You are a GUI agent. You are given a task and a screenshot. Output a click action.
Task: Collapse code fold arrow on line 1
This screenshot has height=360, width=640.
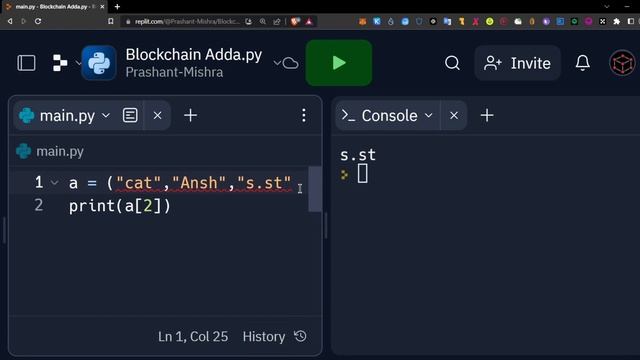[x=54, y=183]
